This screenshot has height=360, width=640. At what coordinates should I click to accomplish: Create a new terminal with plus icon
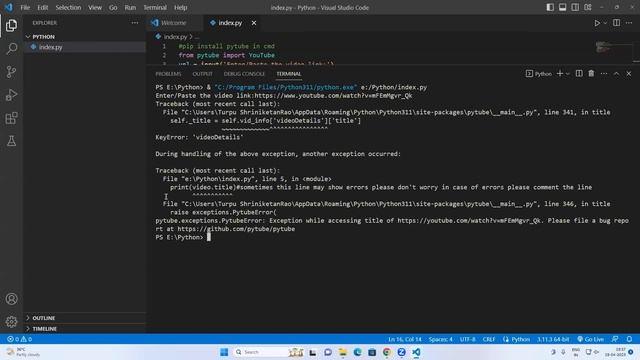560,73
